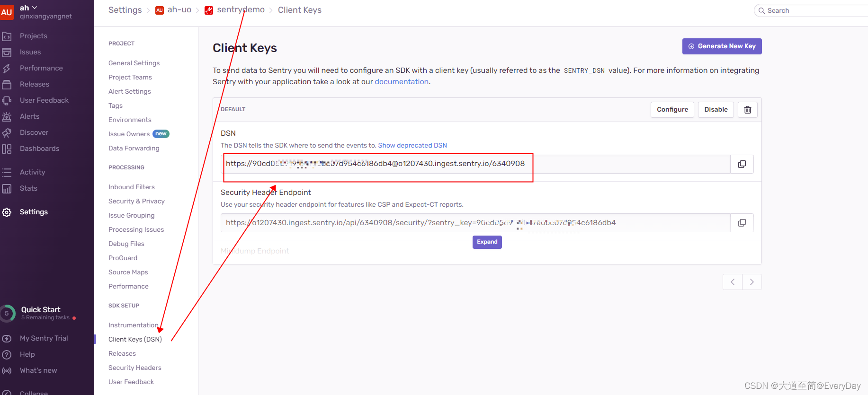Click the Performance lightning icon in sidebar

(7, 68)
